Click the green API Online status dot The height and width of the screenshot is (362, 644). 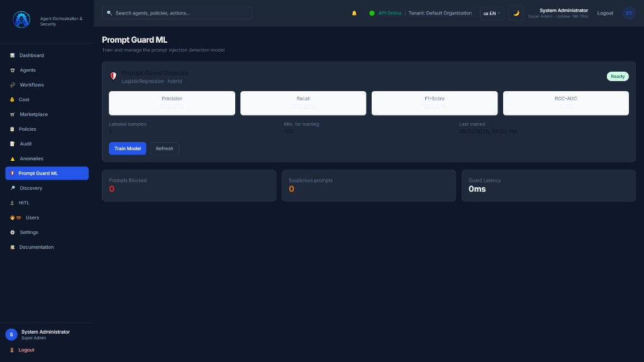(372, 13)
